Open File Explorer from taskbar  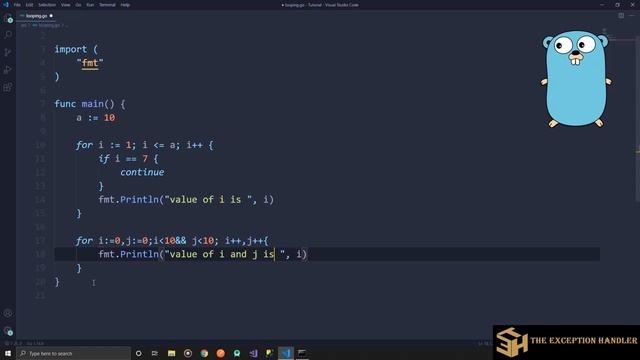click(x=171, y=353)
